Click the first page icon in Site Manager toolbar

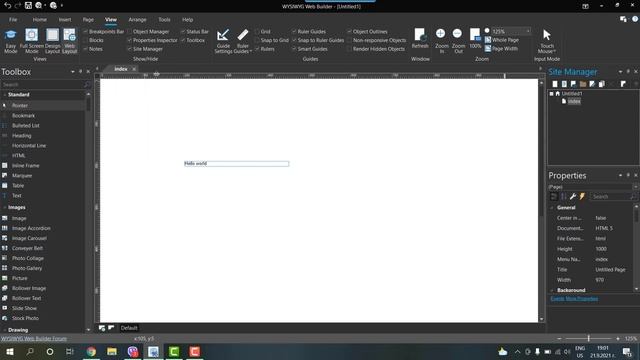pyautogui.click(x=555, y=84)
